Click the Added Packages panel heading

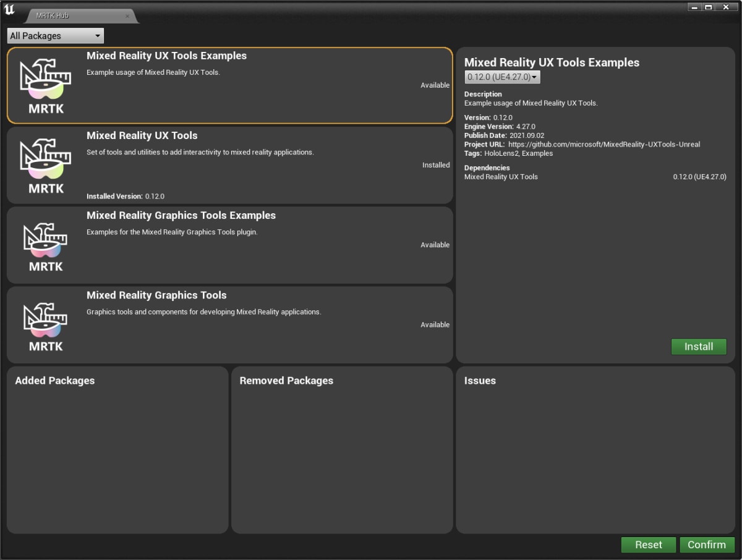55,381
